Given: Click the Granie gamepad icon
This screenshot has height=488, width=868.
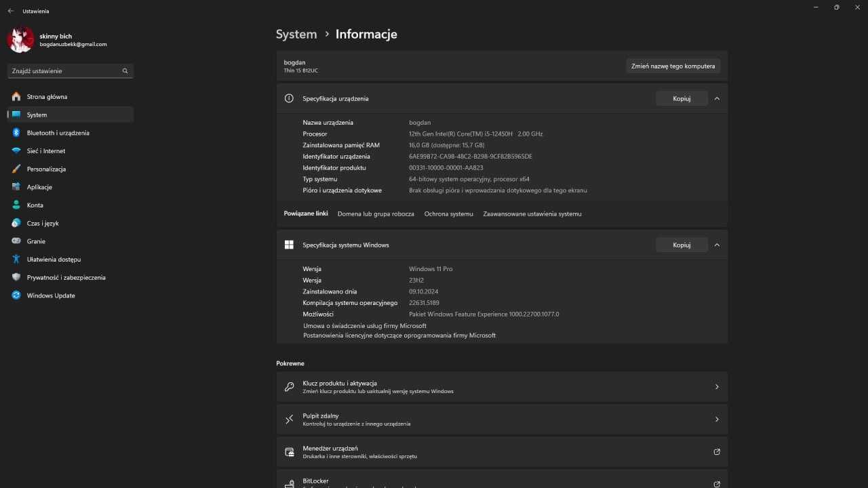Looking at the screenshot, I should (16, 241).
